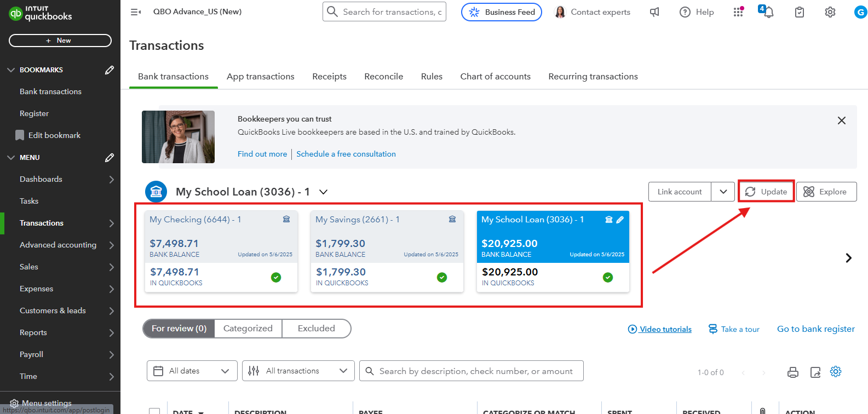
Task: Click the bank icon on My Checking card
Action: (x=286, y=219)
